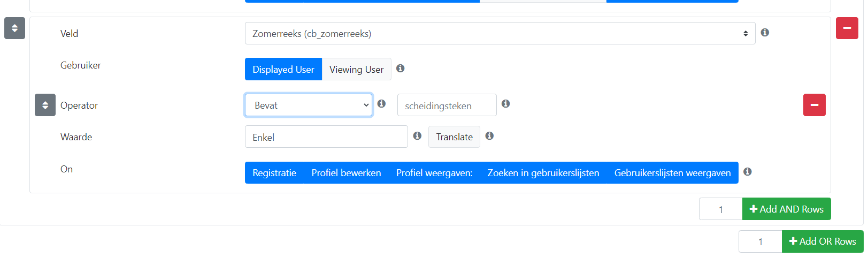Click the info icon after the scheidingsteken field

point(505,104)
